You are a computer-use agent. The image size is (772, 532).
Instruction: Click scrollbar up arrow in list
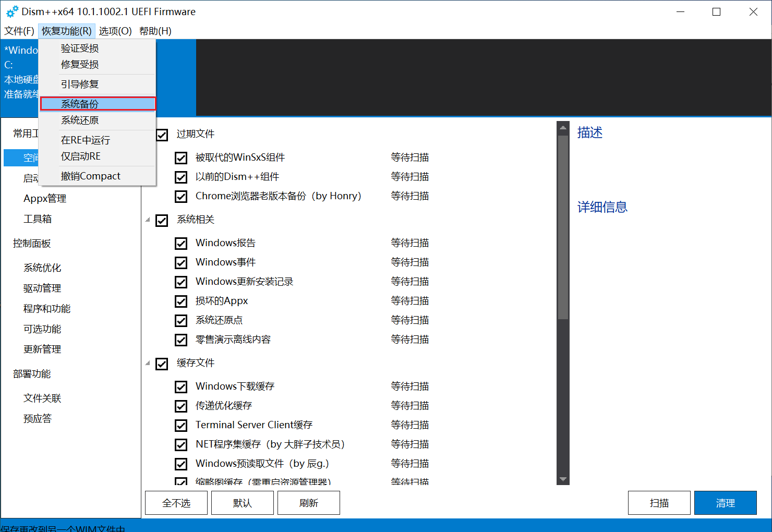click(x=563, y=127)
